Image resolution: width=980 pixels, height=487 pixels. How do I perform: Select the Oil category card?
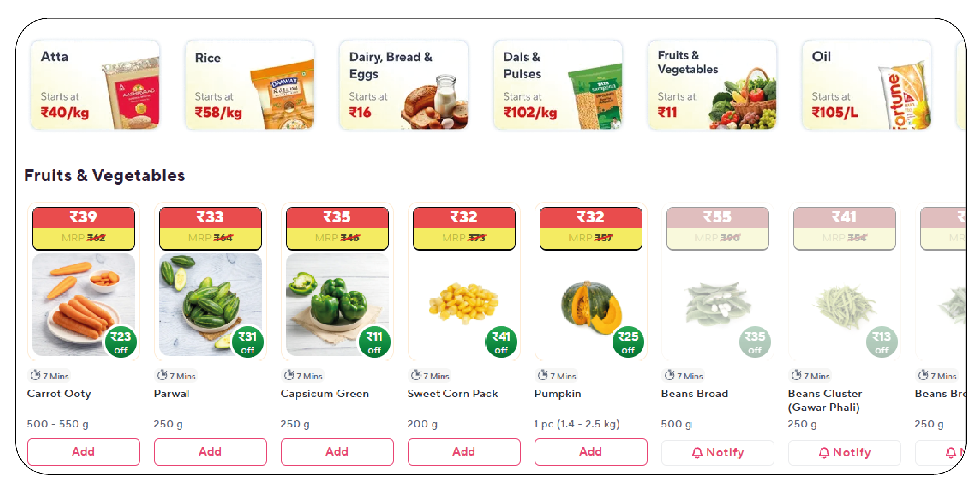867,85
